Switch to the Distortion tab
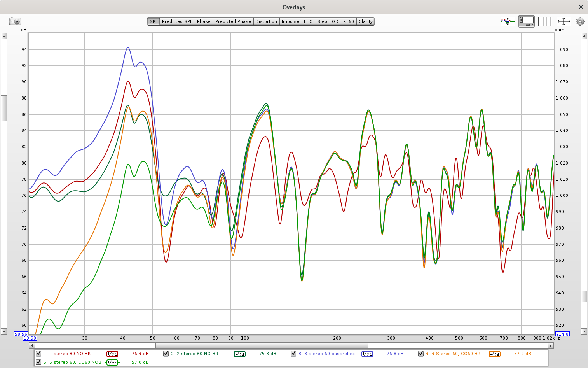The width and height of the screenshot is (588, 368). (x=266, y=21)
